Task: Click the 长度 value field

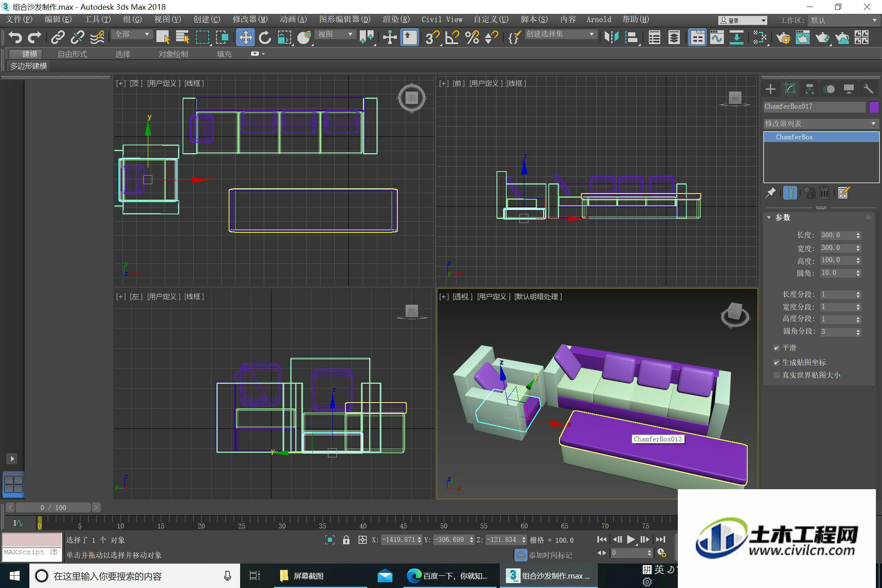Action: [x=837, y=235]
